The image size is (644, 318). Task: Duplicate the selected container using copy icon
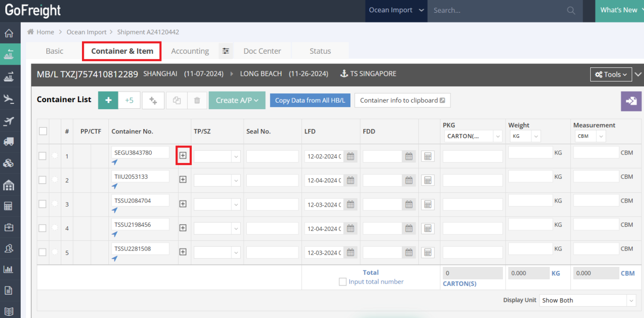(176, 100)
